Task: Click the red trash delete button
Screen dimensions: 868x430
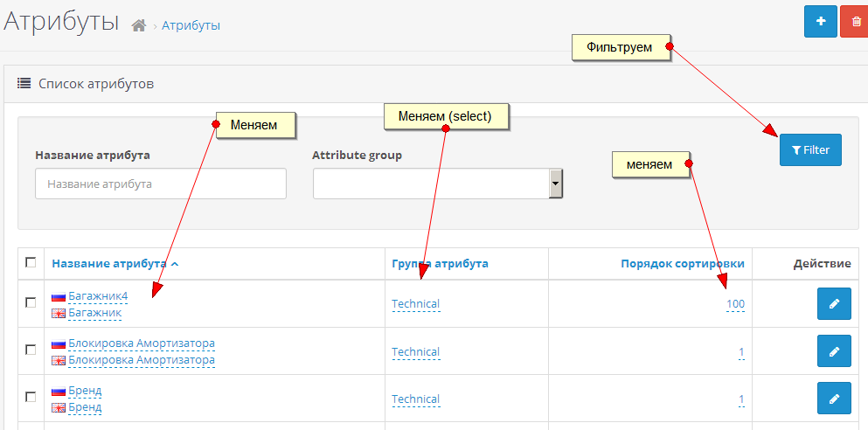Action: point(855,22)
